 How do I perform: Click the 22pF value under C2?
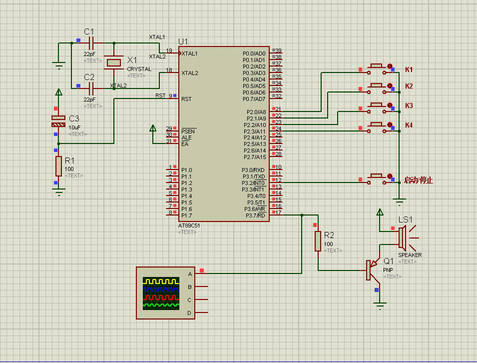(89, 99)
